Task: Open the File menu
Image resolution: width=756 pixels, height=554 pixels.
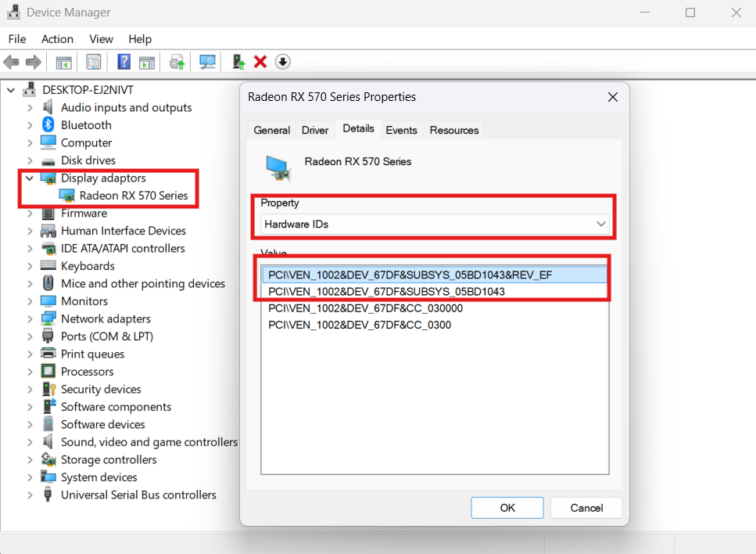Action: coord(17,39)
